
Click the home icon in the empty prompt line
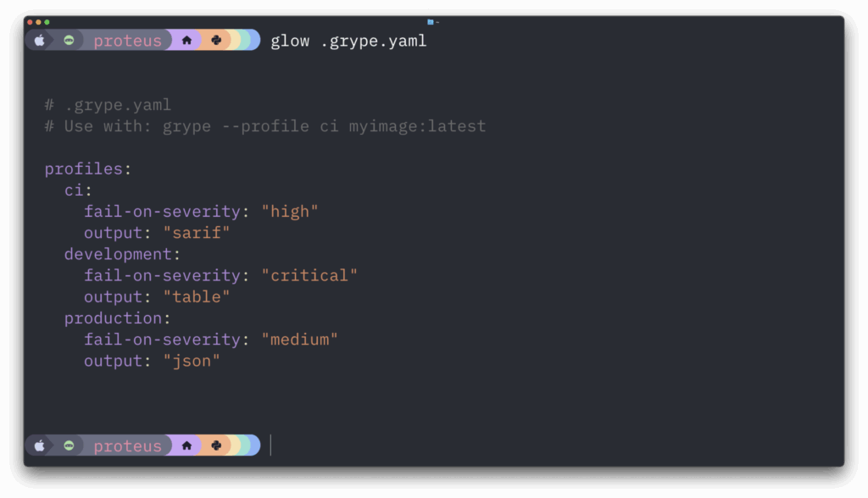point(186,445)
